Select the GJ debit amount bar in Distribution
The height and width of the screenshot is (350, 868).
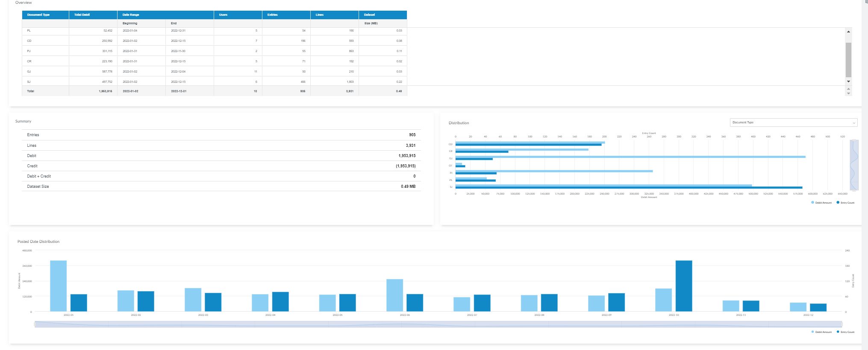coord(630,157)
